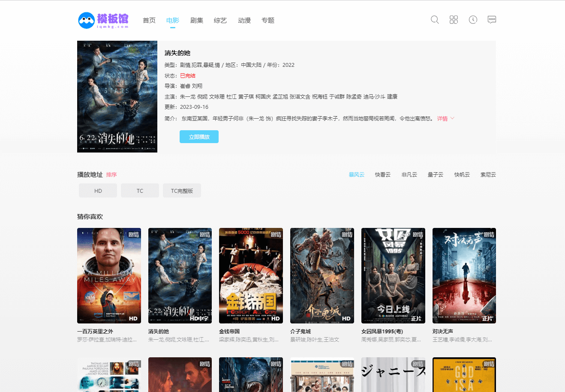565x392 pixels.
Task: Select the 暴风云 source tab
Action: [356, 175]
